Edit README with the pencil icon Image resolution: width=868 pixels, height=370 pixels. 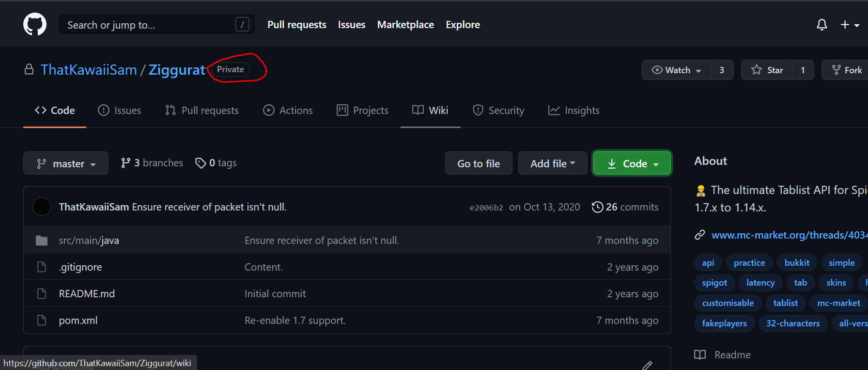click(x=648, y=365)
